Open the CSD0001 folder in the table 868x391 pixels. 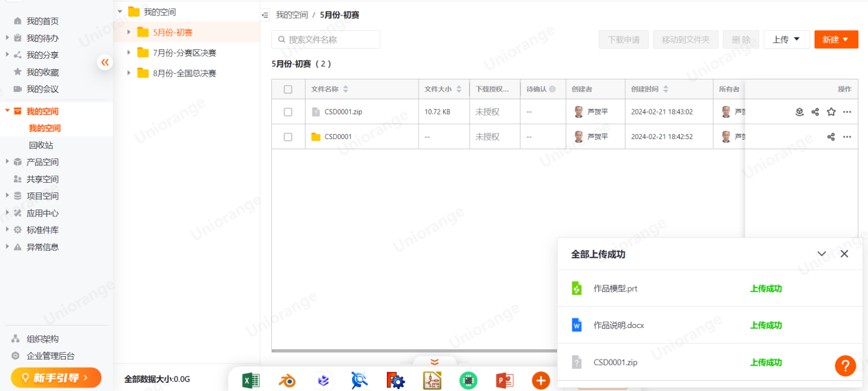[338, 137]
